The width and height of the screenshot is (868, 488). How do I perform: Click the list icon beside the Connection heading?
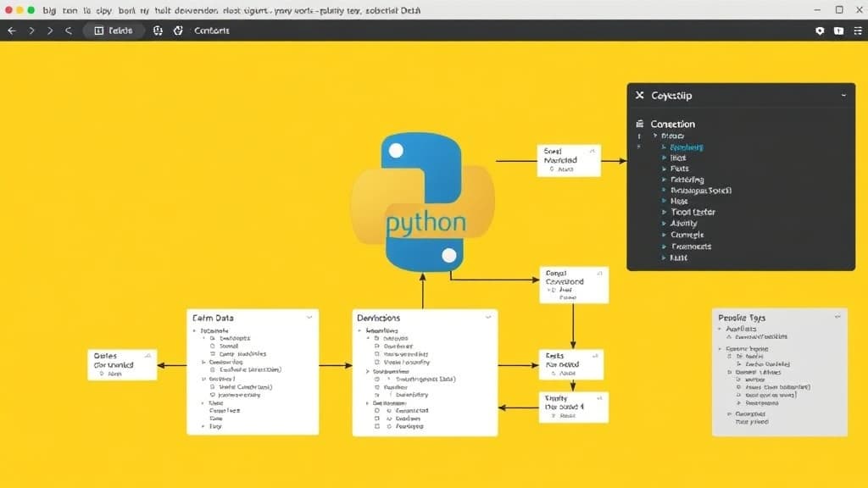pos(639,124)
